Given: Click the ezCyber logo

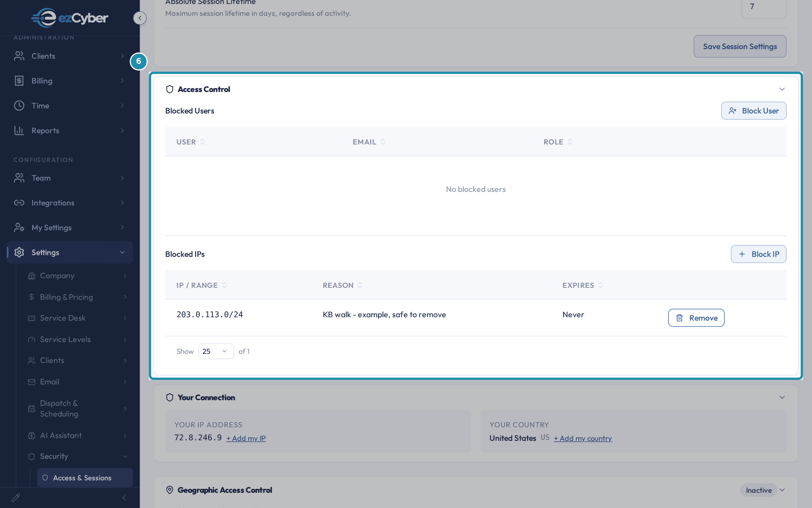Looking at the screenshot, I should click(70, 18).
